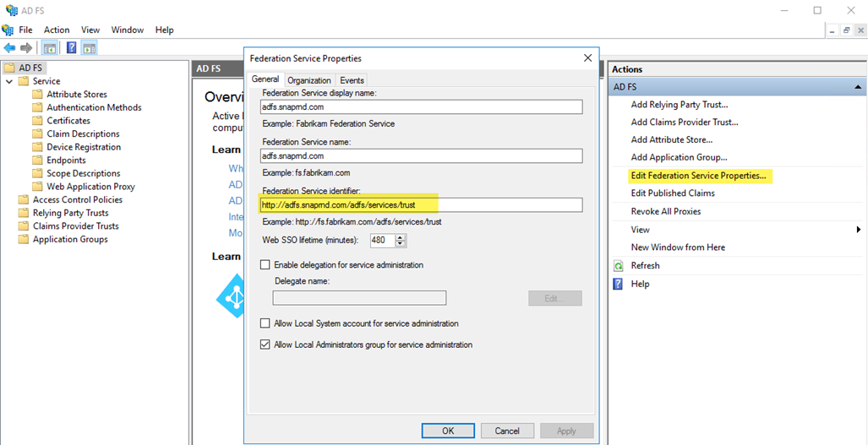Uncheck Allow Local Administrators group option
Image resolution: width=868 pixels, height=445 pixels.
(265, 345)
